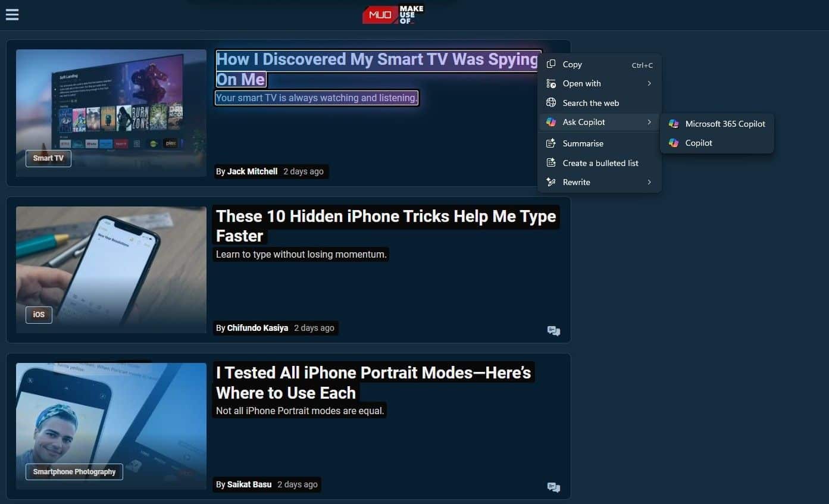The height and width of the screenshot is (504, 829).
Task: Click the Summarise icon
Action: 551,143
